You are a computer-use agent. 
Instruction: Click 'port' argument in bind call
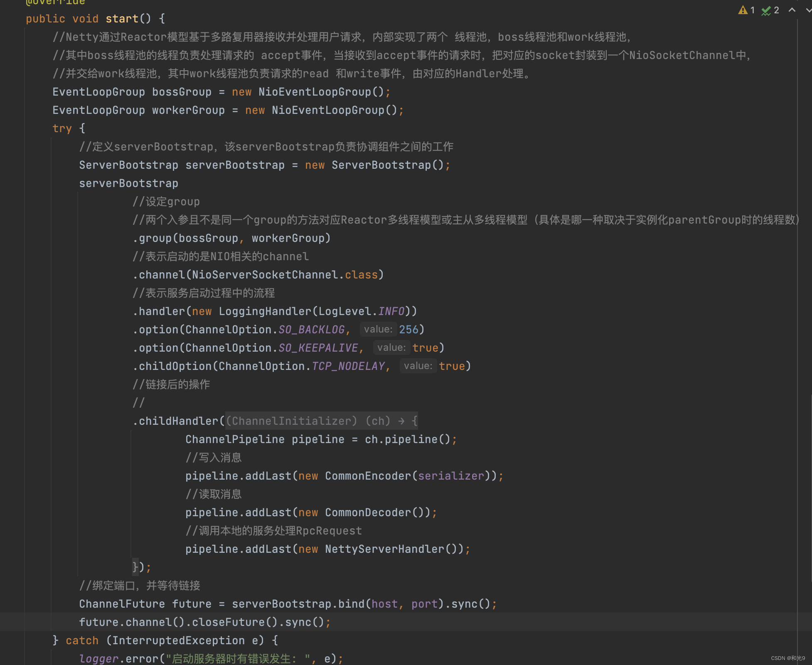click(x=424, y=604)
